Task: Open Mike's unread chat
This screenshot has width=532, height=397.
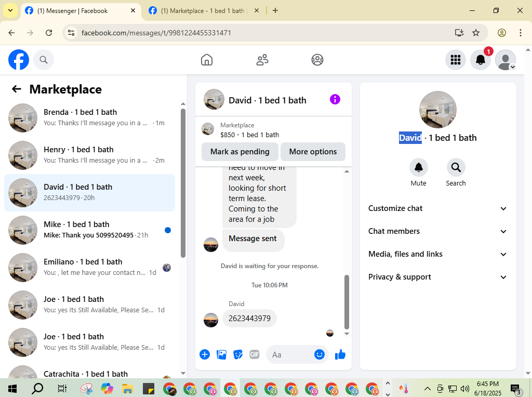Action: coord(89,230)
